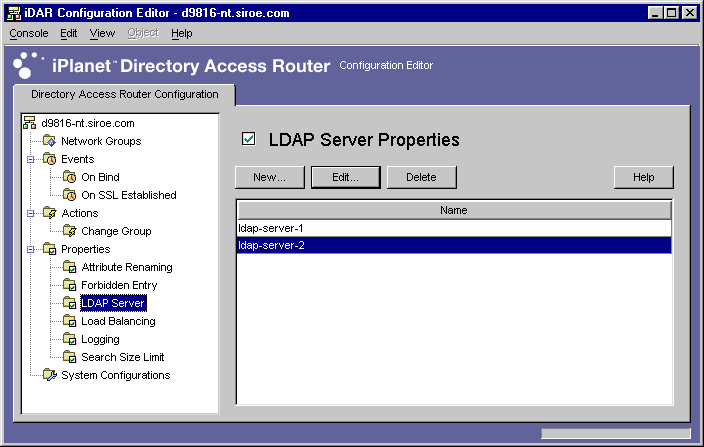
Task: Click the Properties folder icon
Action: click(x=49, y=249)
